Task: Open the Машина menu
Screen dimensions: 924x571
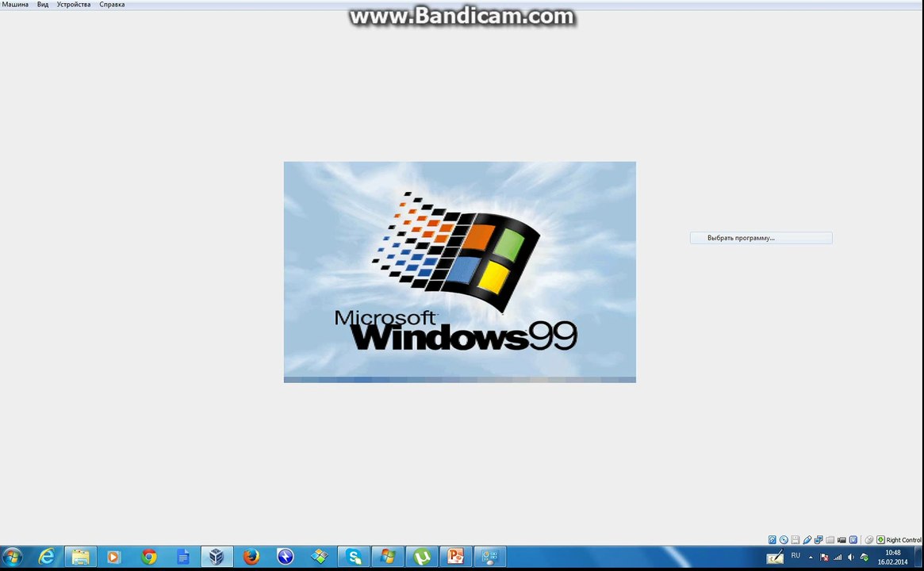Action: (15, 4)
